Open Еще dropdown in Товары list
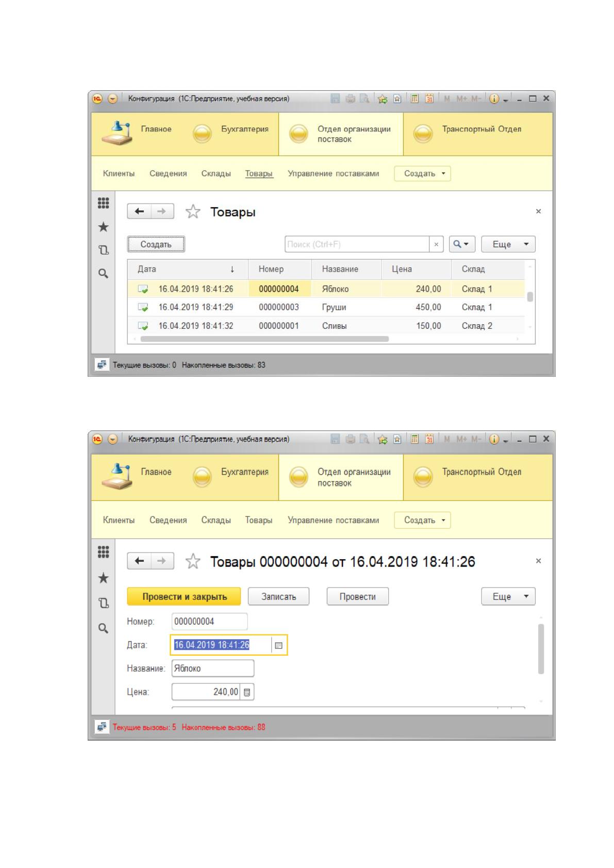Image resolution: width=614 pixels, height=868 pixels. (508, 244)
